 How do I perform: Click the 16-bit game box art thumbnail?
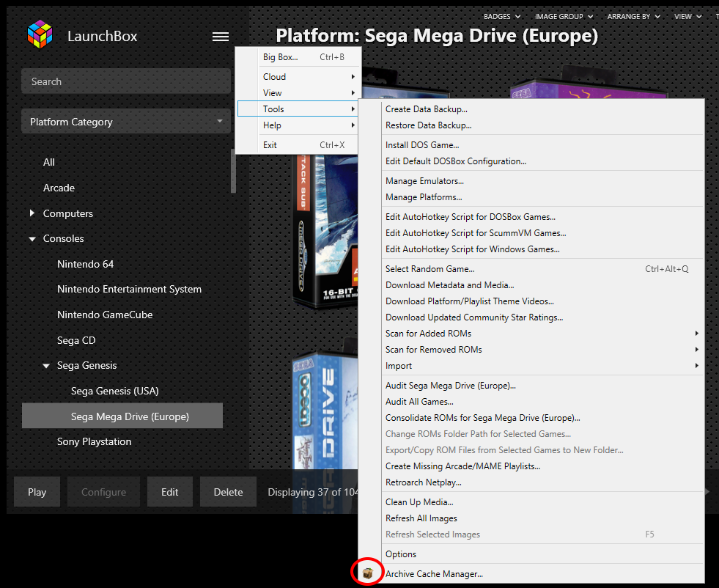325,232
